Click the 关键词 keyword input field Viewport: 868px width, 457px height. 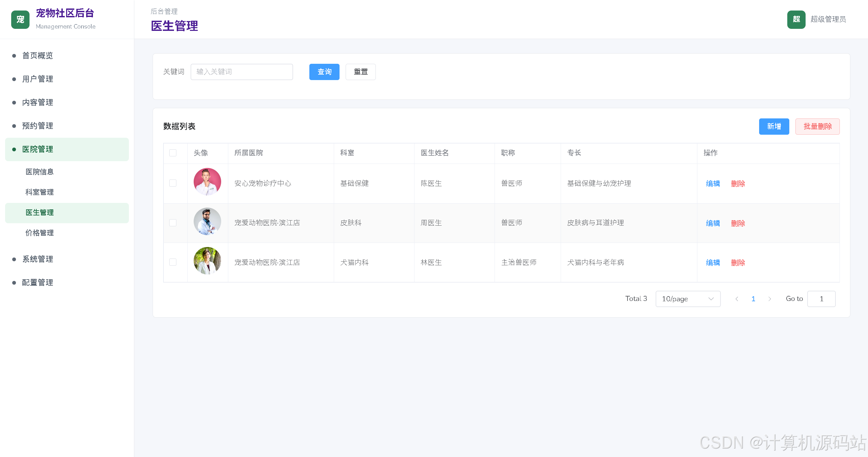click(242, 72)
